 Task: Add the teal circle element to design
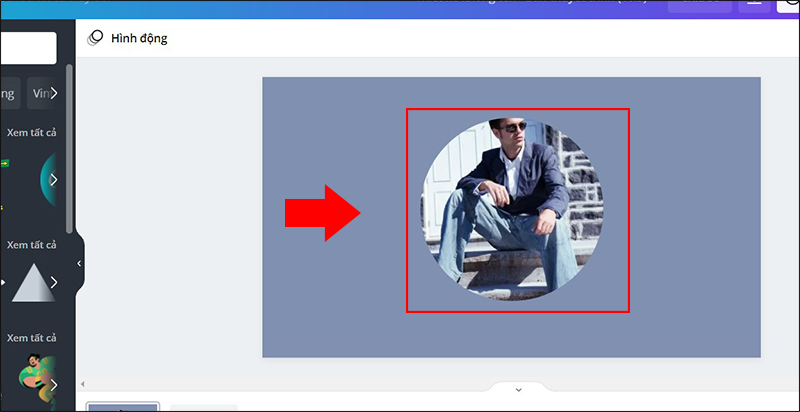click(48, 179)
